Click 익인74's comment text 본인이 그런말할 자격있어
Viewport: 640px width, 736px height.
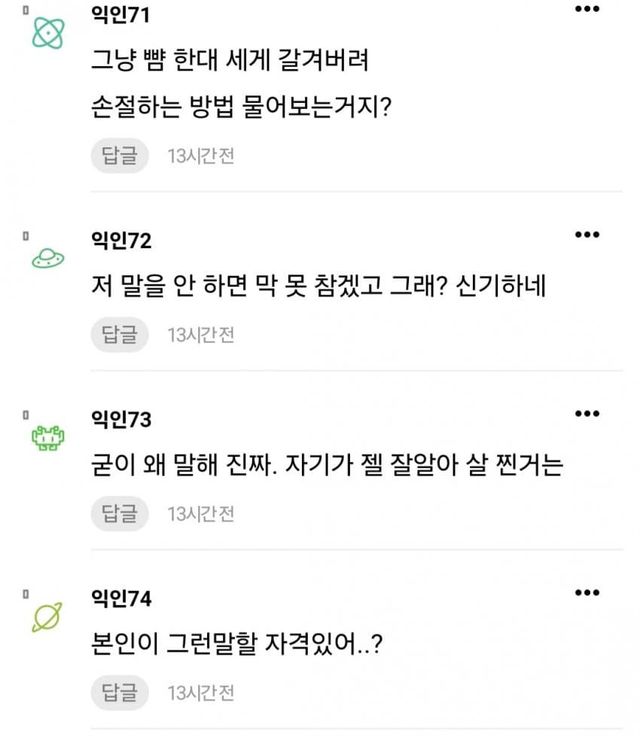pyautogui.click(x=236, y=645)
